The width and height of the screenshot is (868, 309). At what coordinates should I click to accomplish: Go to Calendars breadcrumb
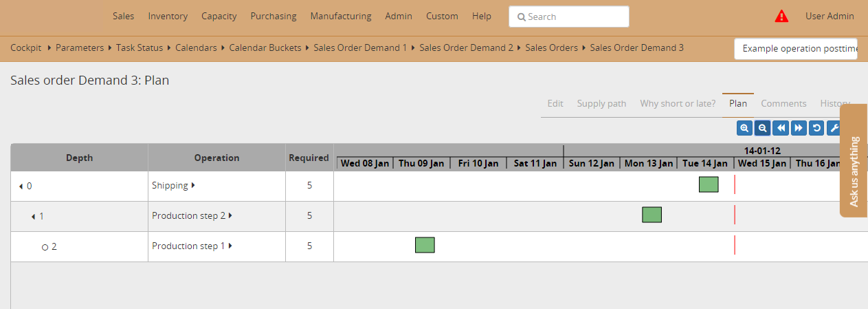196,47
